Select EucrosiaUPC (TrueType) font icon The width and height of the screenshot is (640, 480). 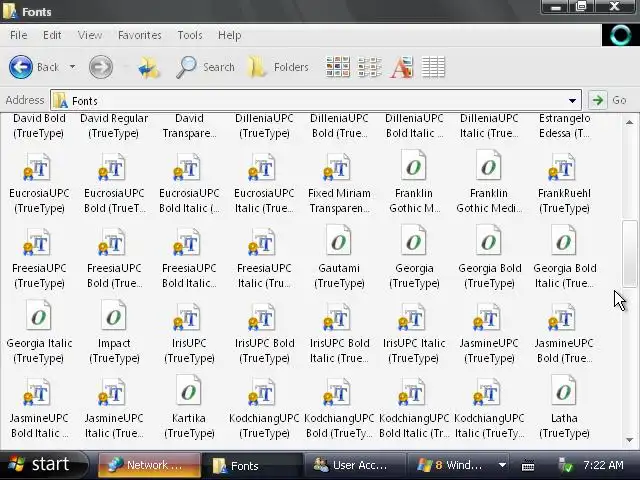pyautogui.click(x=37, y=167)
